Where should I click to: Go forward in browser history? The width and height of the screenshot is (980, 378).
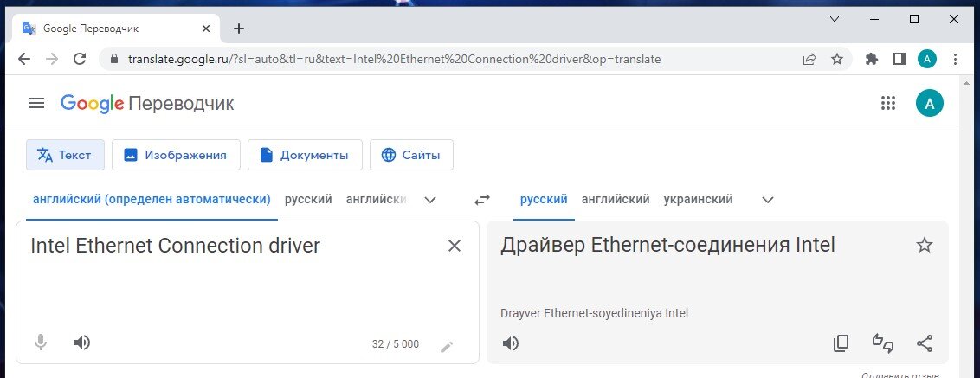tap(52, 59)
